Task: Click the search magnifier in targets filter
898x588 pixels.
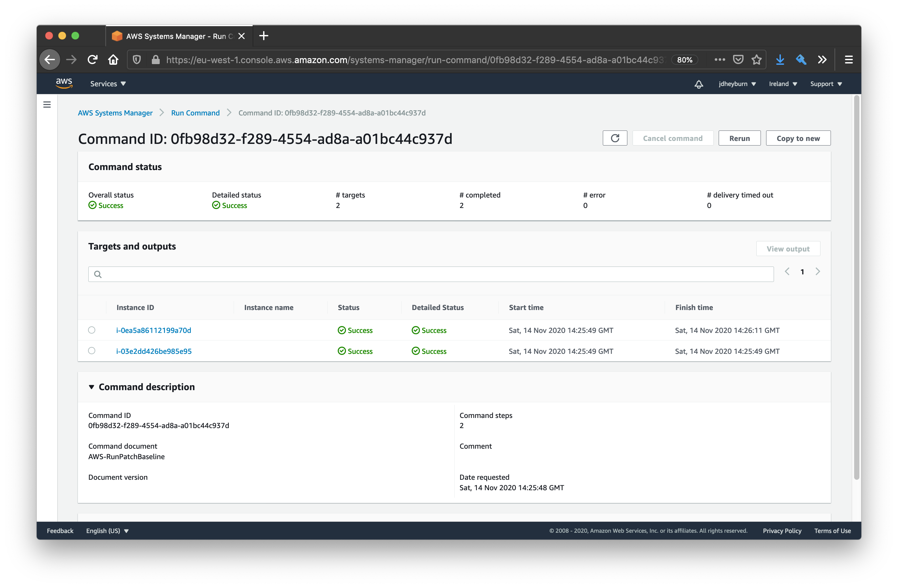Action: (x=98, y=274)
